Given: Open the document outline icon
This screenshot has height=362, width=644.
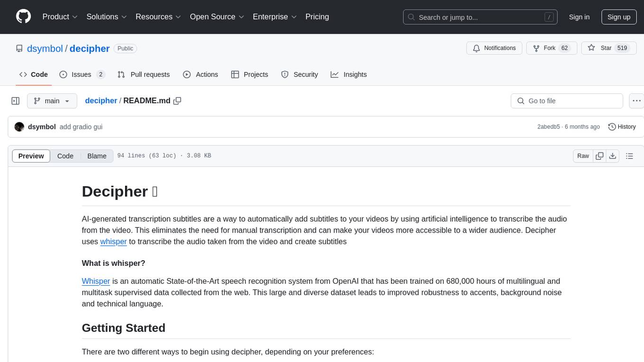Looking at the screenshot, I should 630,156.
